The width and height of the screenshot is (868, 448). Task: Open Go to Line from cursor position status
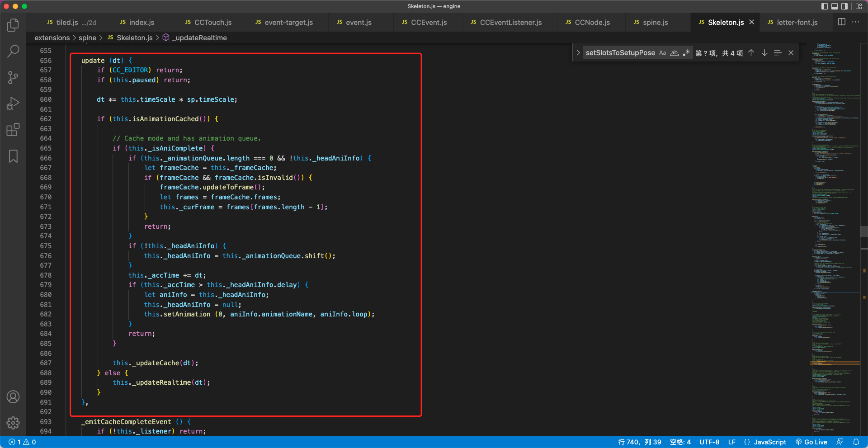[x=639, y=442]
